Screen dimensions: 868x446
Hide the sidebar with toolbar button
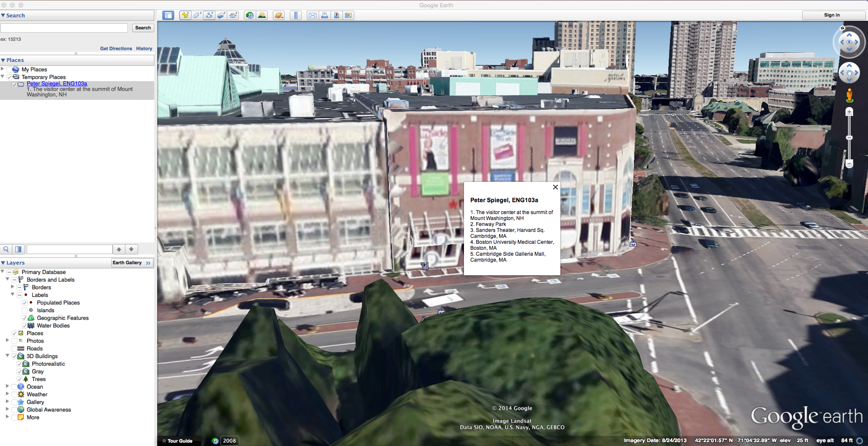[168, 15]
